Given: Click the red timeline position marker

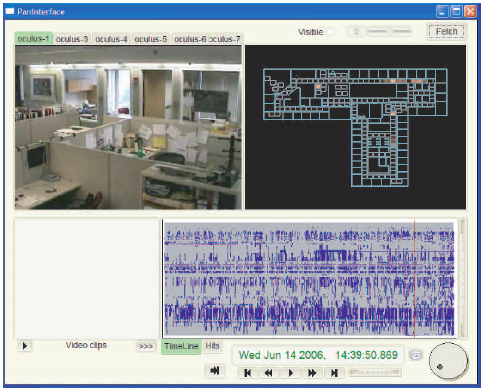Looking at the screenshot, I should 414,279.
